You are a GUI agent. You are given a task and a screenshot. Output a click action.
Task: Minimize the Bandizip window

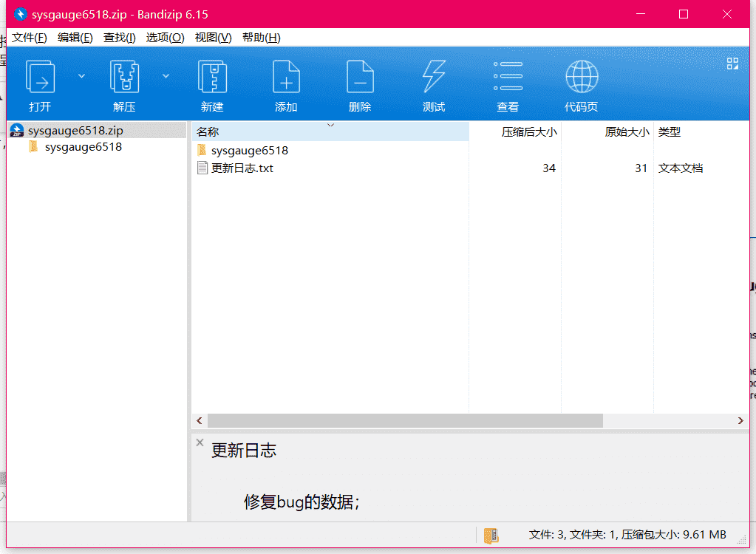tap(640, 15)
